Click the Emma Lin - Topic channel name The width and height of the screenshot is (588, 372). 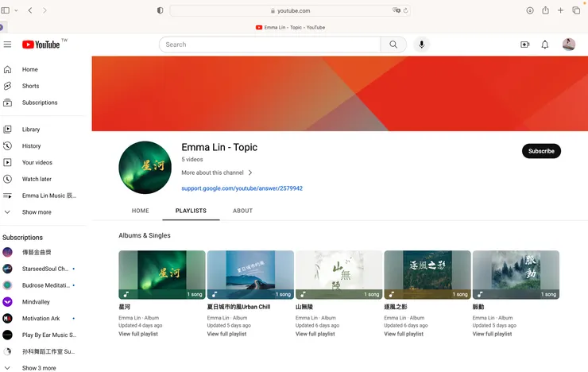[219, 147]
